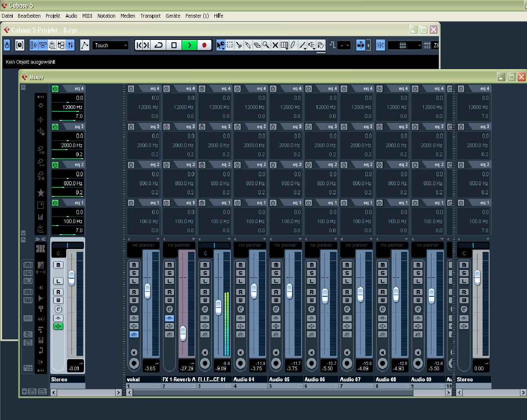Select the Play speaker tool
527x420 pixels.
click(312, 45)
